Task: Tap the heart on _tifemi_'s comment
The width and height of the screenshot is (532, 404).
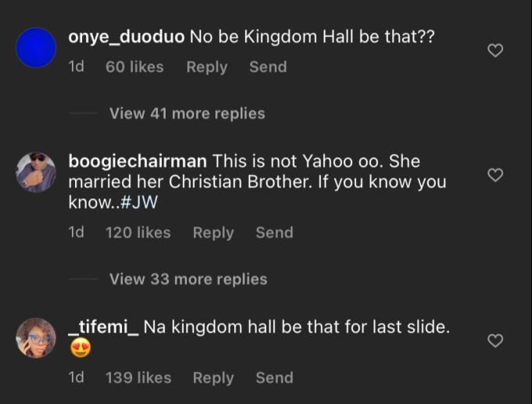Action: point(495,341)
